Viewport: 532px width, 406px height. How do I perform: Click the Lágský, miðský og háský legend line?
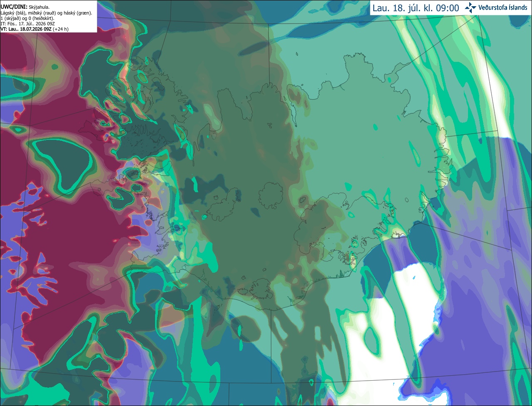tap(47, 13)
